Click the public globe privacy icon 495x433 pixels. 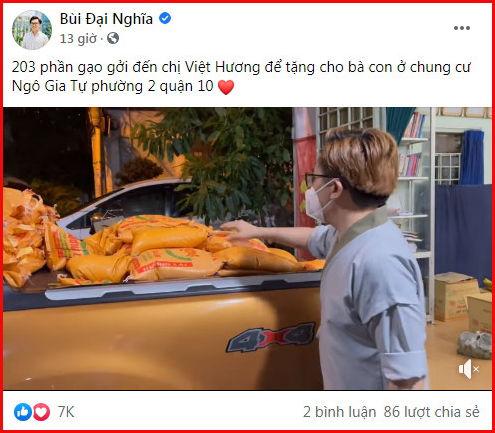click(x=113, y=38)
